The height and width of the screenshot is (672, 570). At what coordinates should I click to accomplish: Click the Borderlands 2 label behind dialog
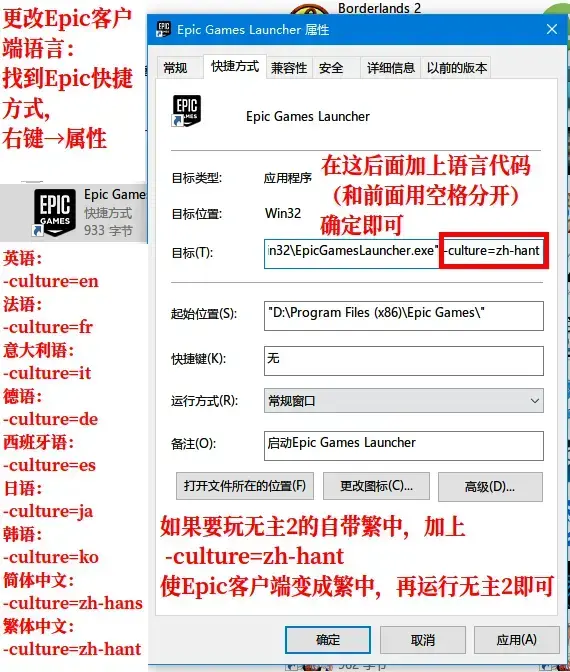[379, 8]
